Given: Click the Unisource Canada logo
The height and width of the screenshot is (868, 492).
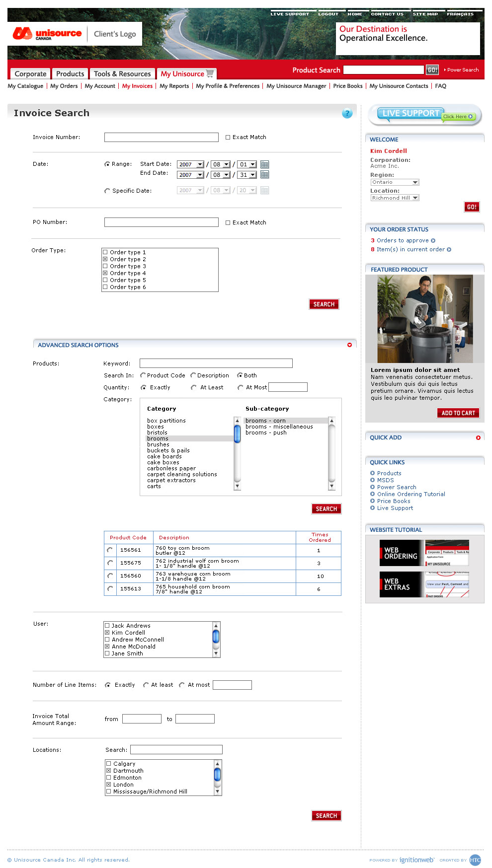Looking at the screenshot, I should pos(48,34).
